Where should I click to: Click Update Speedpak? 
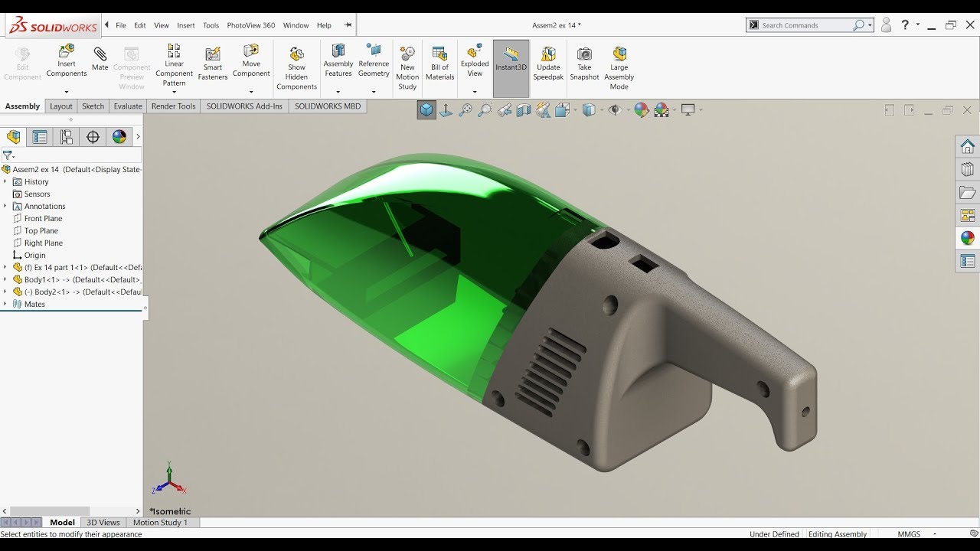pos(548,64)
